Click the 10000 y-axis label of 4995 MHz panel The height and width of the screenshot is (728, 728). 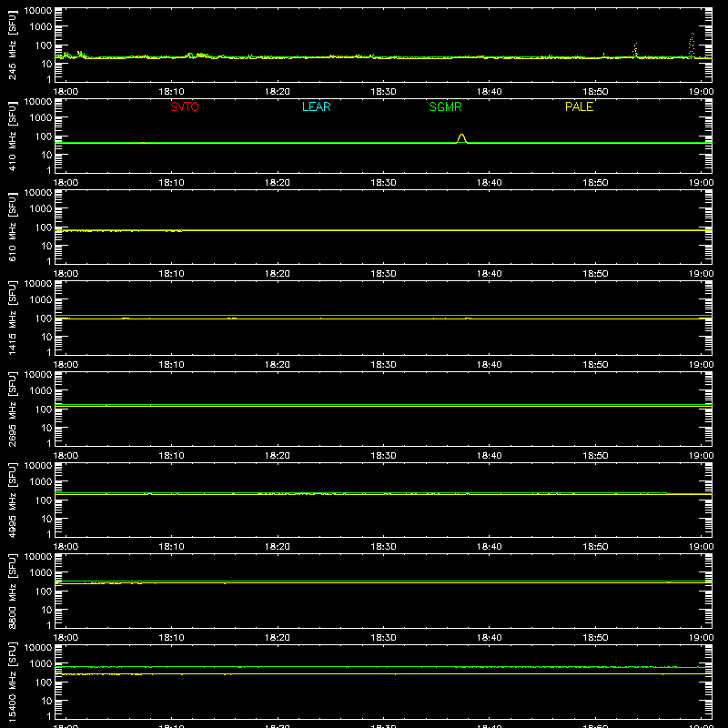point(38,465)
